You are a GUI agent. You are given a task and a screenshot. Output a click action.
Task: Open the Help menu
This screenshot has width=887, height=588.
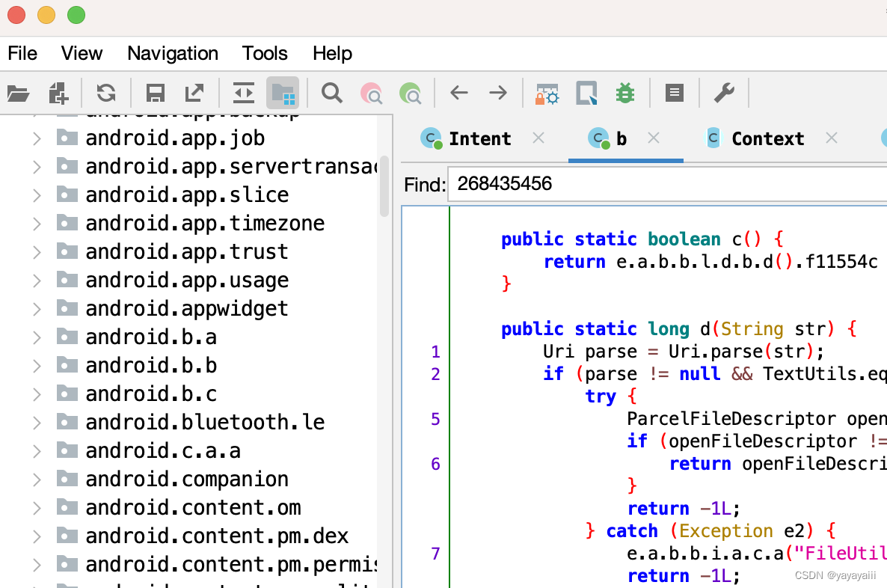tap(333, 53)
